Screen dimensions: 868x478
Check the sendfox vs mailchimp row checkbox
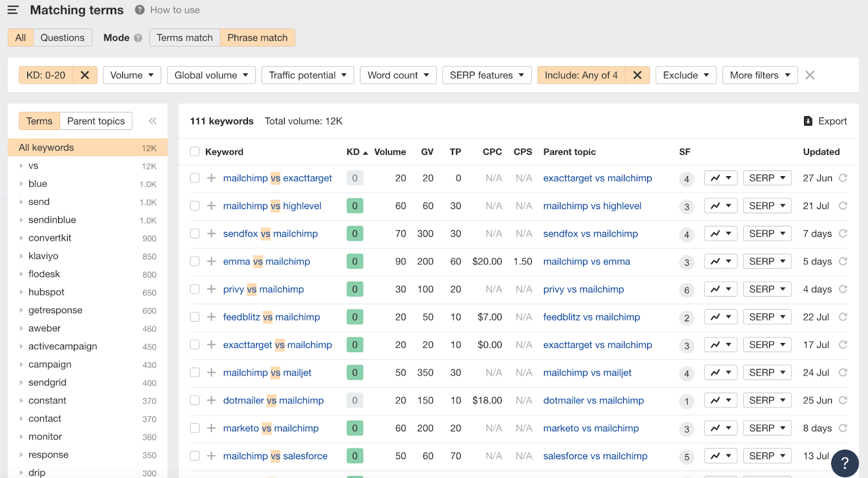(195, 234)
